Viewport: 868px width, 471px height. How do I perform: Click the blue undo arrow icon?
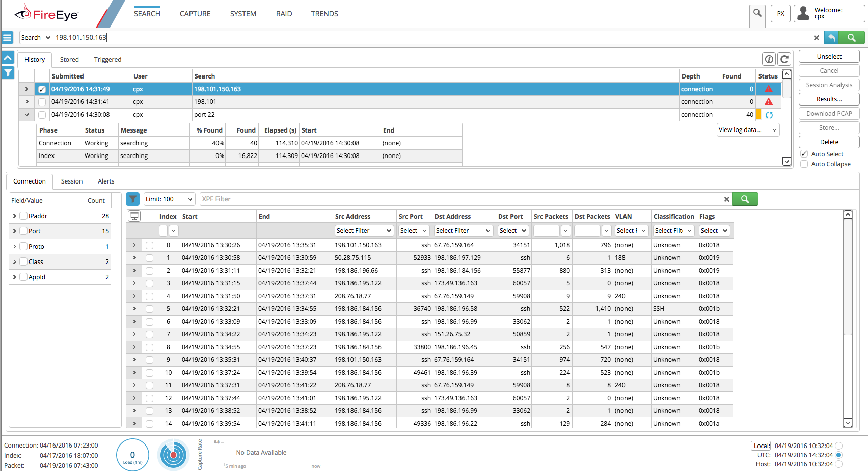click(831, 37)
